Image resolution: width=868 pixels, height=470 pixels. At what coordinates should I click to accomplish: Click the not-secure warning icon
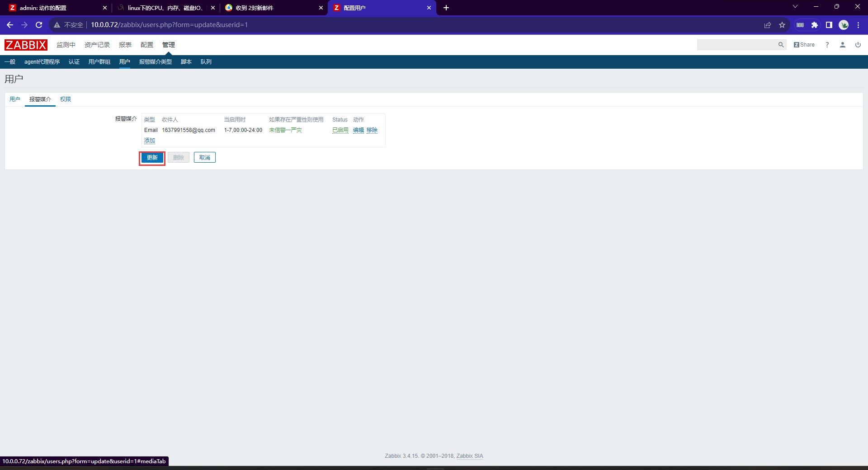point(57,25)
